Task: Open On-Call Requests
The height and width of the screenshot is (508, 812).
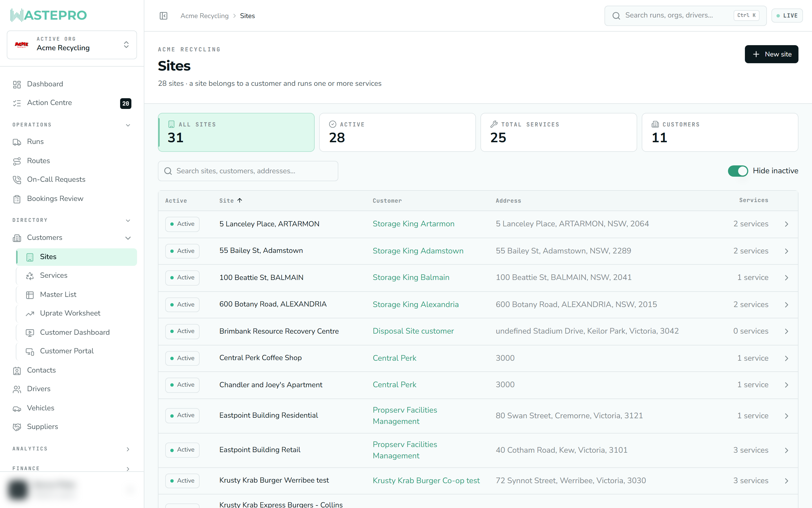Action: [x=56, y=179]
